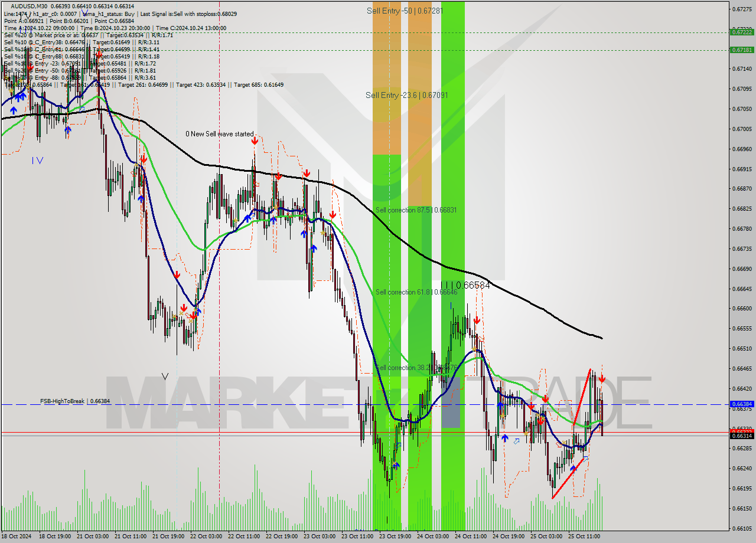Click the green 0.67222 price tag
Image resolution: width=756 pixels, height=543 pixels.
[742, 32]
